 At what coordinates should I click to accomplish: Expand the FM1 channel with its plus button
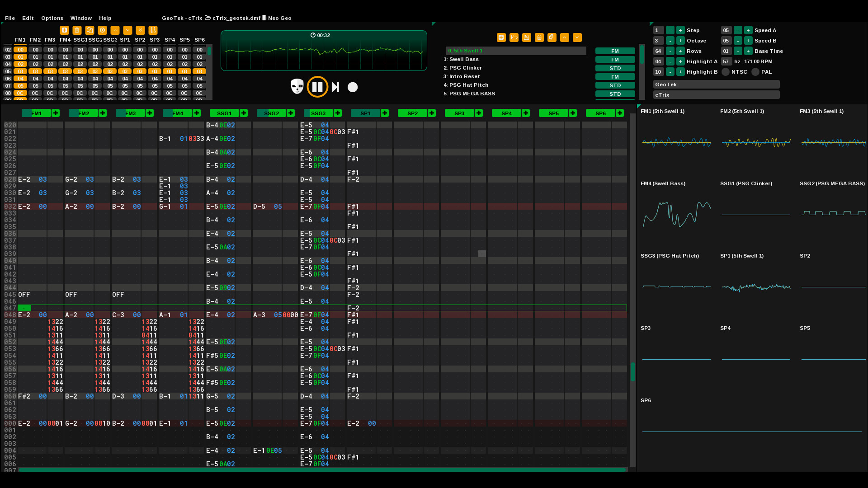coord(55,113)
